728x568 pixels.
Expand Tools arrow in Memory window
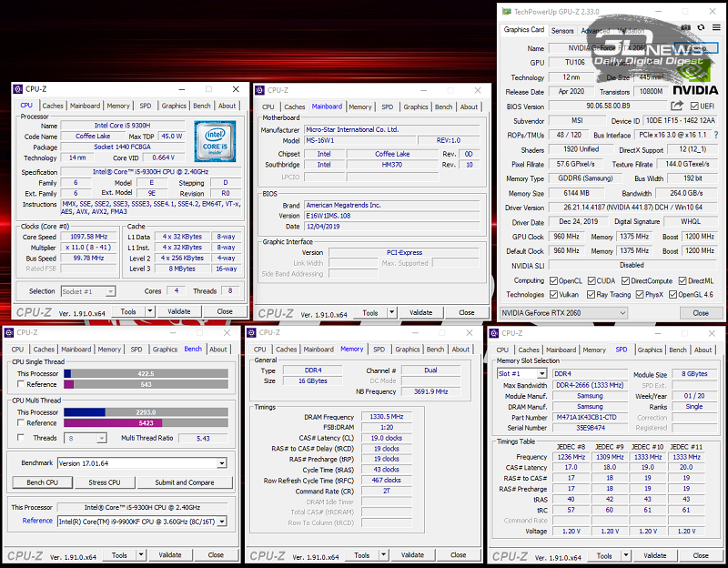(383, 555)
